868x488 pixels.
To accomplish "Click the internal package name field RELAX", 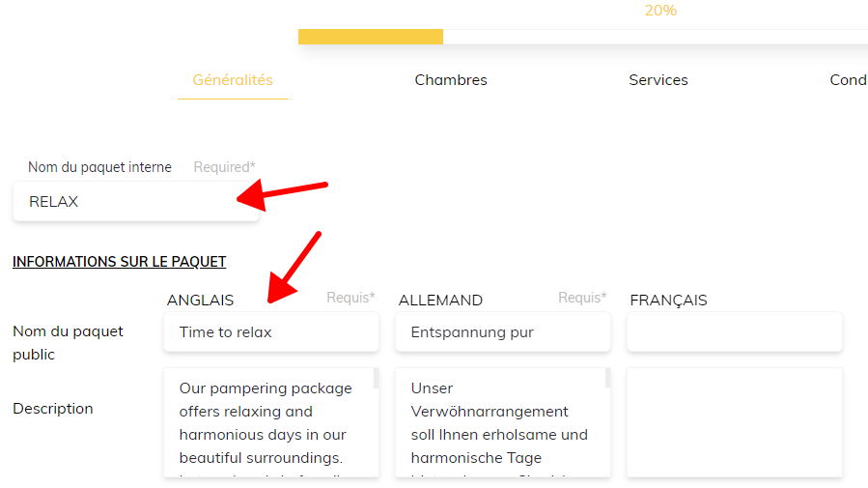I will click(x=135, y=202).
